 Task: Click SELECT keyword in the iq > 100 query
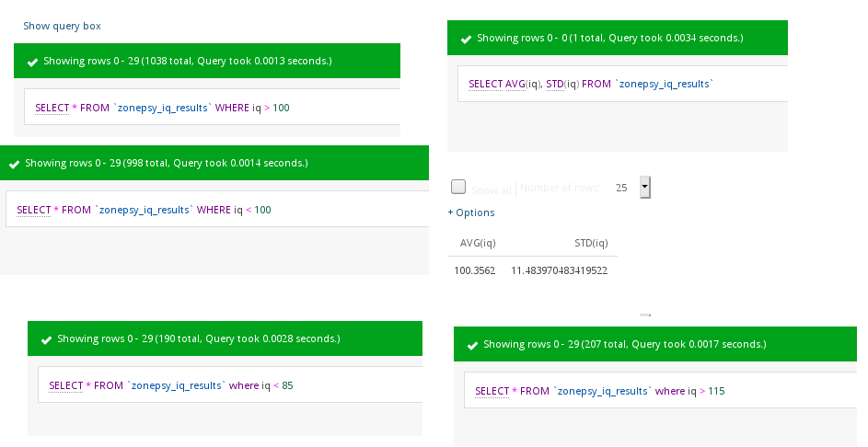click(x=52, y=108)
